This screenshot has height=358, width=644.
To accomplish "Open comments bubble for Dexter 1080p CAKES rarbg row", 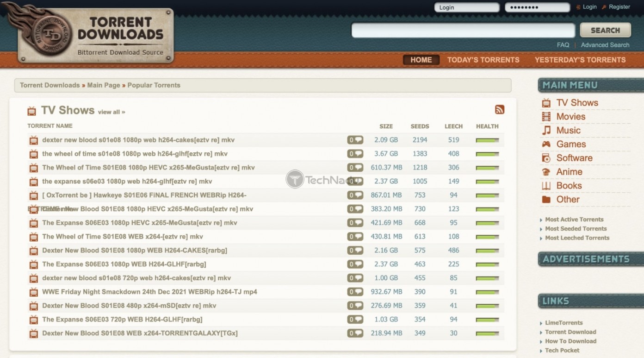I will pyautogui.click(x=355, y=250).
